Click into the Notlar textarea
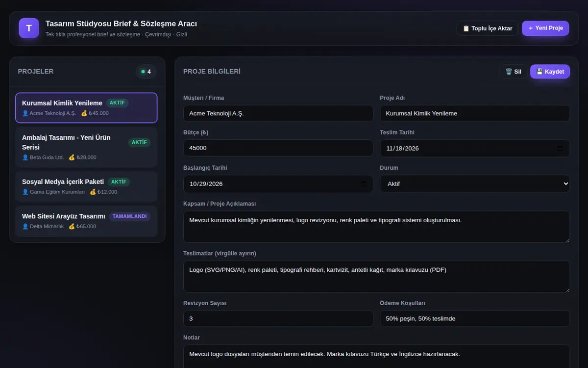The height and width of the screenshot is (368, 588). [376, 357]
